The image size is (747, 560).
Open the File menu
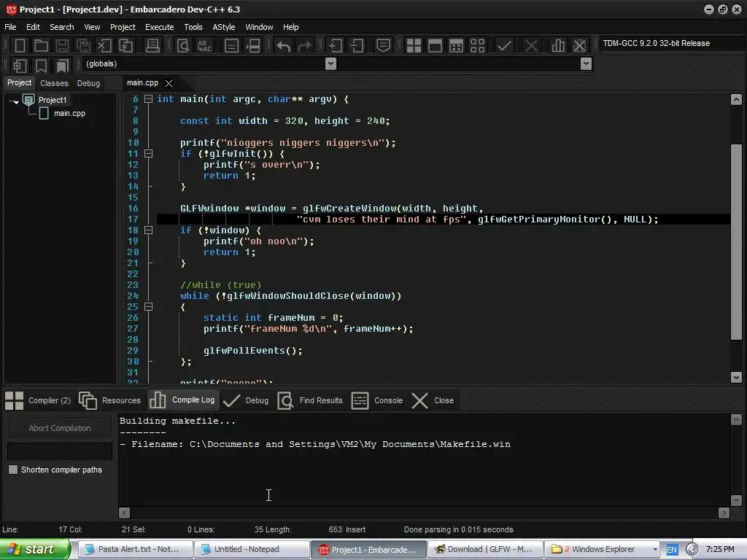10,27
